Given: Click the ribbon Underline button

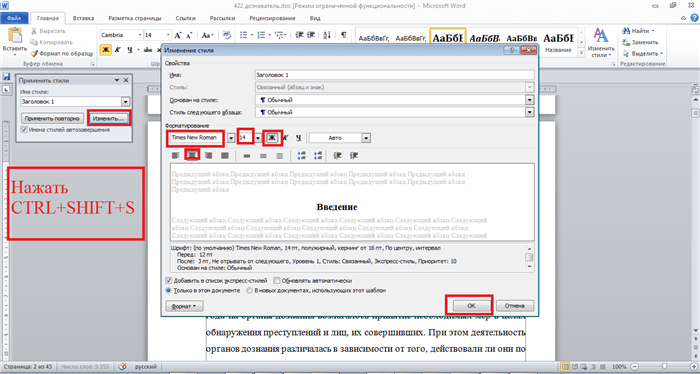Looking at the screenshot, I should (x=129, y=50).
